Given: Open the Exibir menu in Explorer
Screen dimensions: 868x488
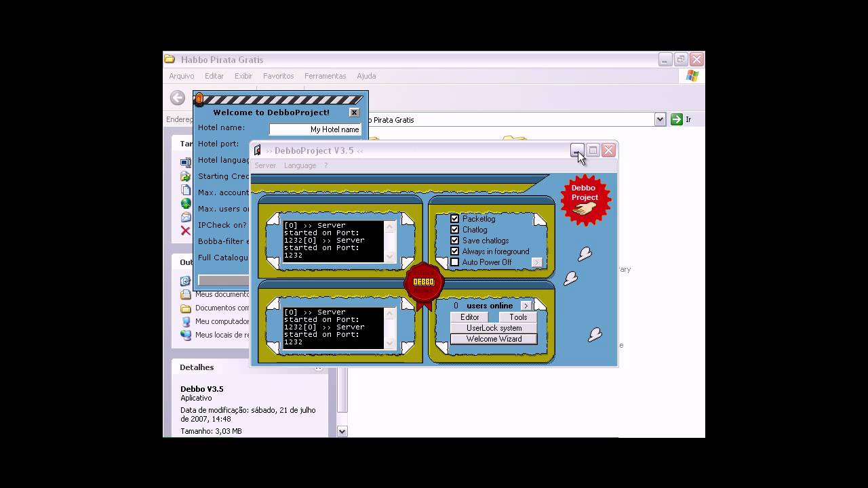Looking at the screenshot, I should click(x=243, y=76).
